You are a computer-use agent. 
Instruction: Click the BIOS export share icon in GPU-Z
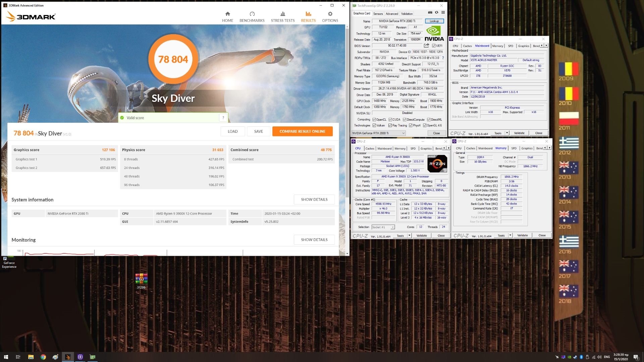pos(426,46)
